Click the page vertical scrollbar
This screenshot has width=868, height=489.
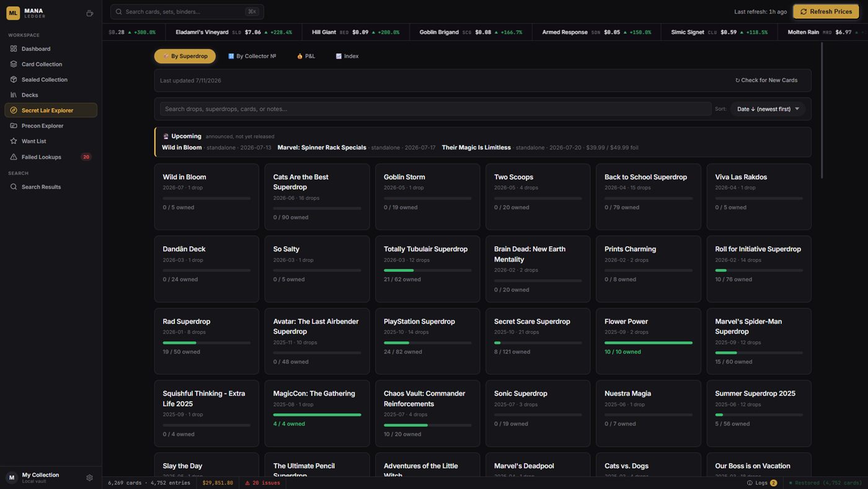(822, 110)
